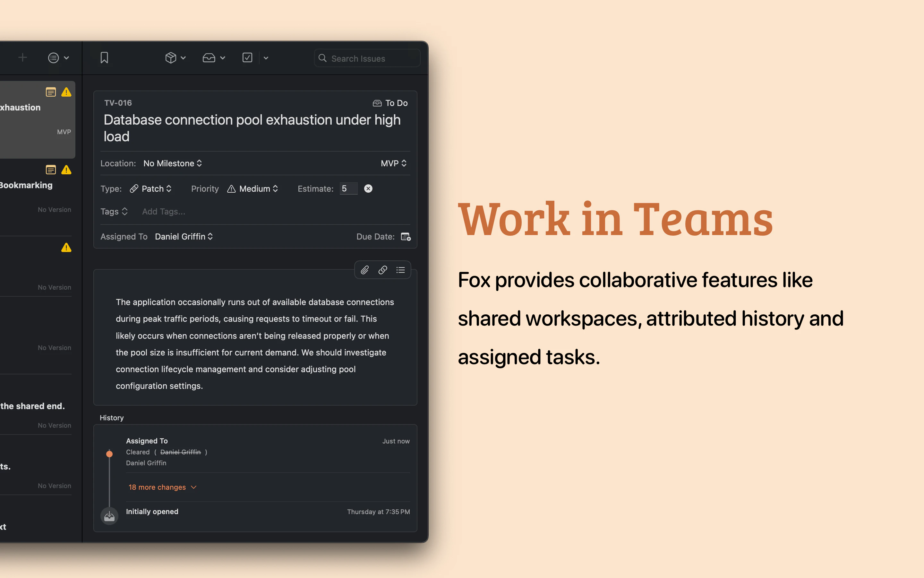Click the issue ID TV-016
This screenshot has width=924, height=578.
pos(118,103)
